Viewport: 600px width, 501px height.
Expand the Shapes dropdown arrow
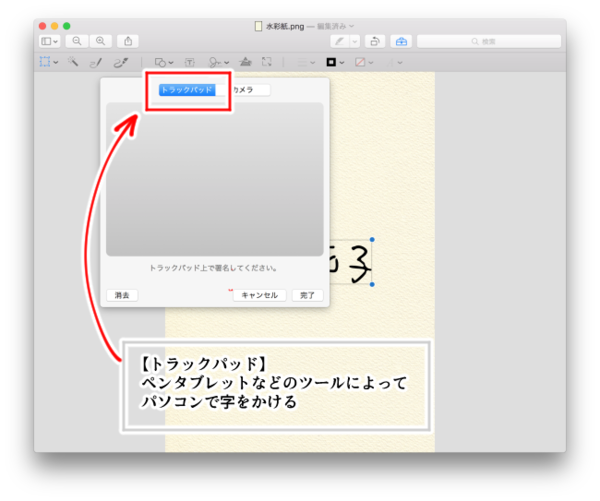[x=171, y=62]
